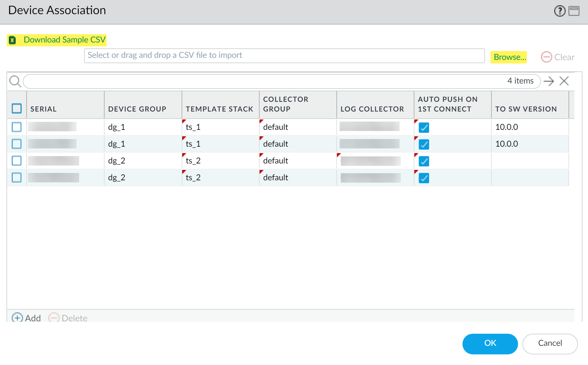The image size is (588, 365).
Task: Click the CSV file import field
Action: pos(284,55)
